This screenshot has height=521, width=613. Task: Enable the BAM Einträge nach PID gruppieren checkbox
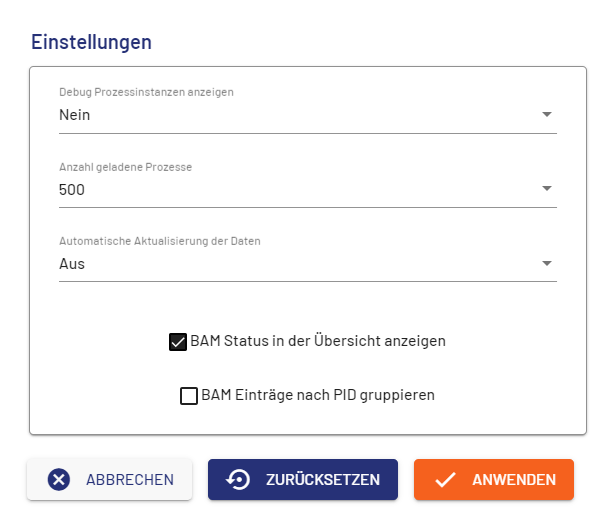point(188,395)
